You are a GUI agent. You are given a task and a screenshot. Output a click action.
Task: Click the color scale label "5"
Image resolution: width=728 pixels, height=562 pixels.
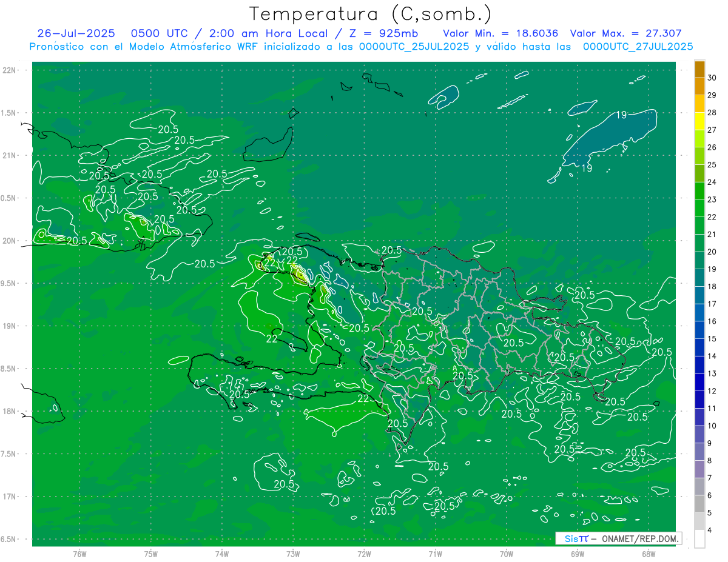tap(710, 513)
